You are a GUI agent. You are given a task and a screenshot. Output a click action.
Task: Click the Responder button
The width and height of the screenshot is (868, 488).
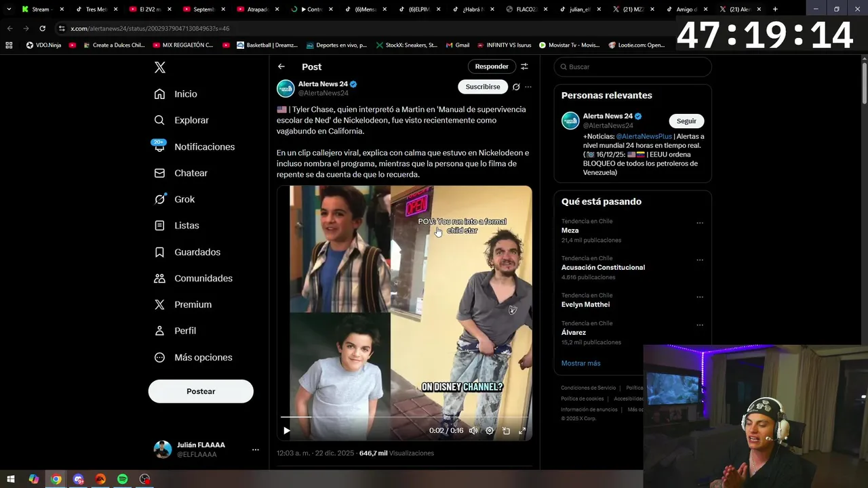[492, 66]
